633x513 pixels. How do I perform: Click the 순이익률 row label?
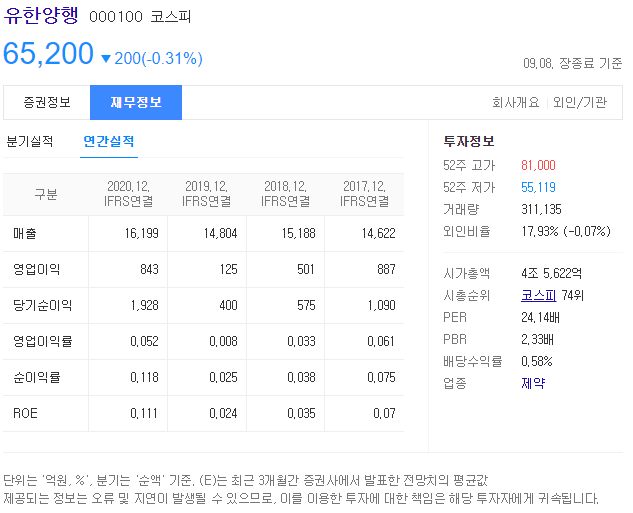coord(37,377)
